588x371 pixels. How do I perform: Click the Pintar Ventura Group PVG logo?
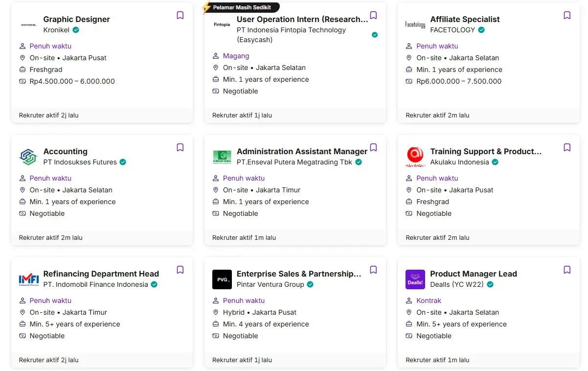point(222,279)
